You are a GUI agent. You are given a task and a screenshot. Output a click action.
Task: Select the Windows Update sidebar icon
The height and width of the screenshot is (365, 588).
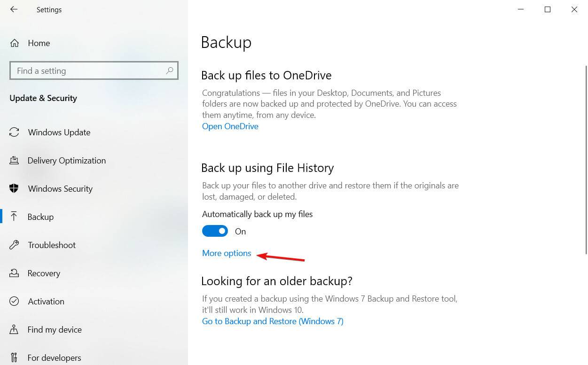(x=14, y=132)
